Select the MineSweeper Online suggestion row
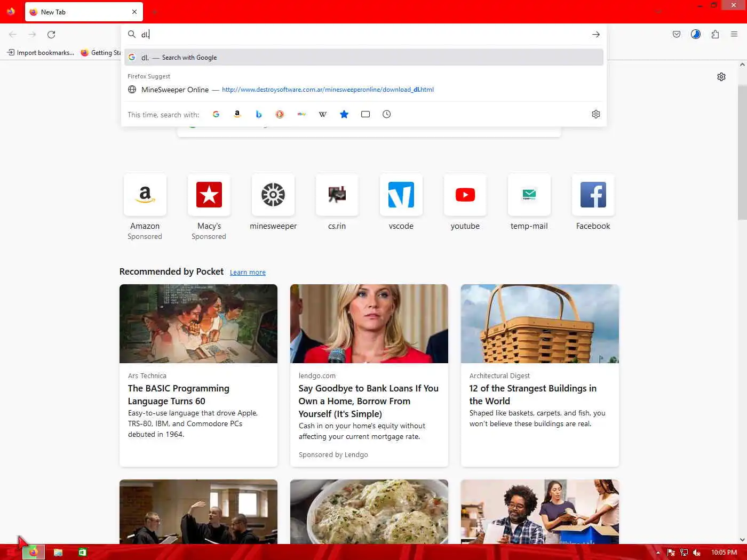Screen dimensions: 747x560 pyautogui.click(x=364, y=90)
